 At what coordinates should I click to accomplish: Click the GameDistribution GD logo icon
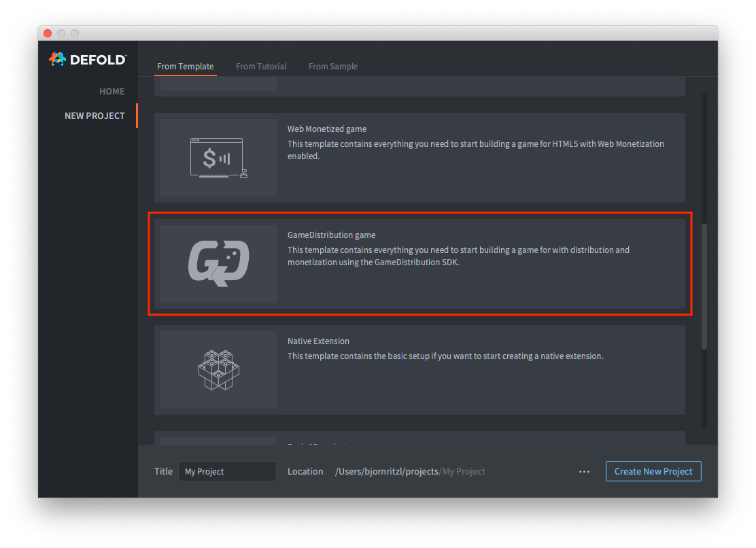point(217,263)
